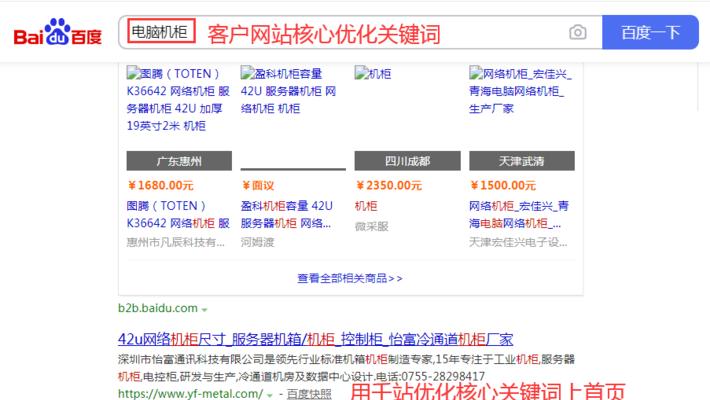
Task: Click the ¥1680.00元 price
Action: coord(161,185)
